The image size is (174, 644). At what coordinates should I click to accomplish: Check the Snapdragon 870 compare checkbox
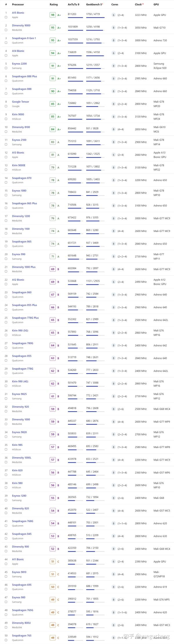(x=6, y=183)
